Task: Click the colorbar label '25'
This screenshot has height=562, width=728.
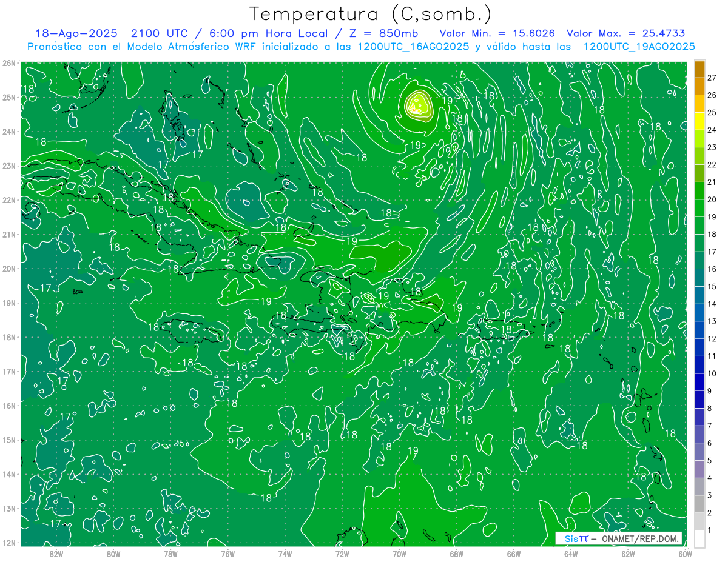Action: click(x=712, y=113)
